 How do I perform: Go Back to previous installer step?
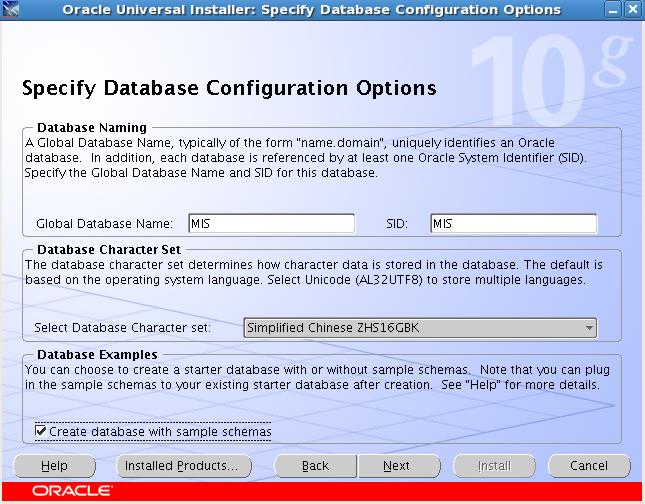(x=316, y=466)
